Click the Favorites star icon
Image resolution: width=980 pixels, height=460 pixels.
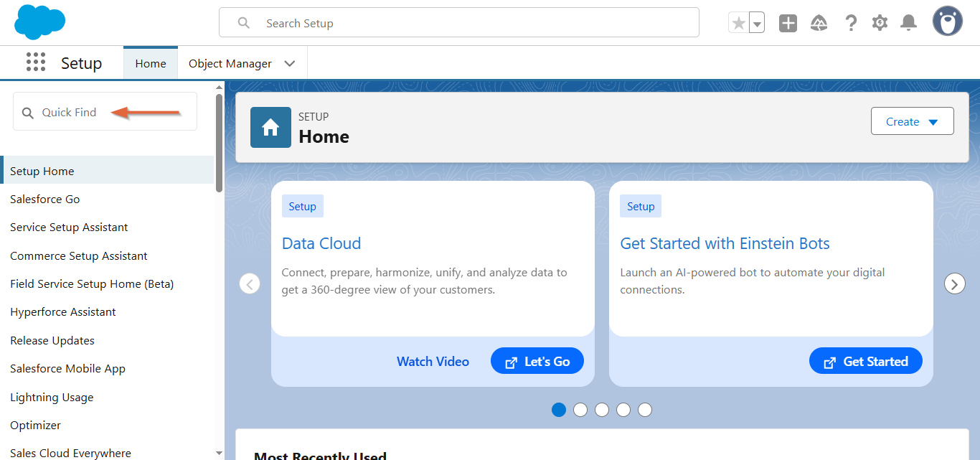tap(738, 23)
